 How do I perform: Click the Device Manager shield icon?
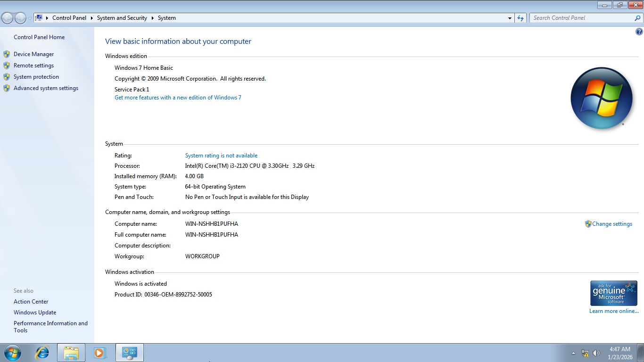pyautogui.click(x=7, y=54)
